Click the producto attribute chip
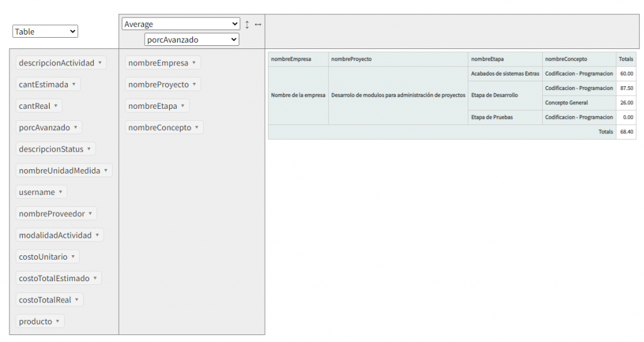644x342 pixels. (x=35, y=322)
